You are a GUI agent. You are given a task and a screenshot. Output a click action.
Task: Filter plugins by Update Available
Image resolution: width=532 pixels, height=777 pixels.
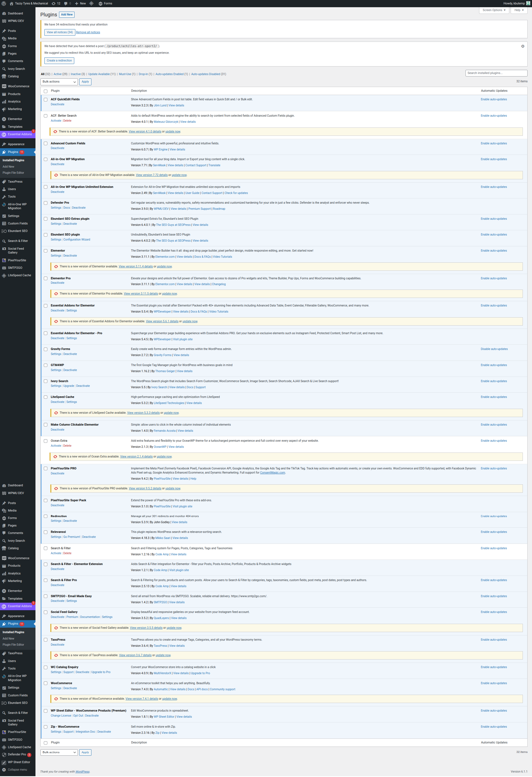coord(99,74)
